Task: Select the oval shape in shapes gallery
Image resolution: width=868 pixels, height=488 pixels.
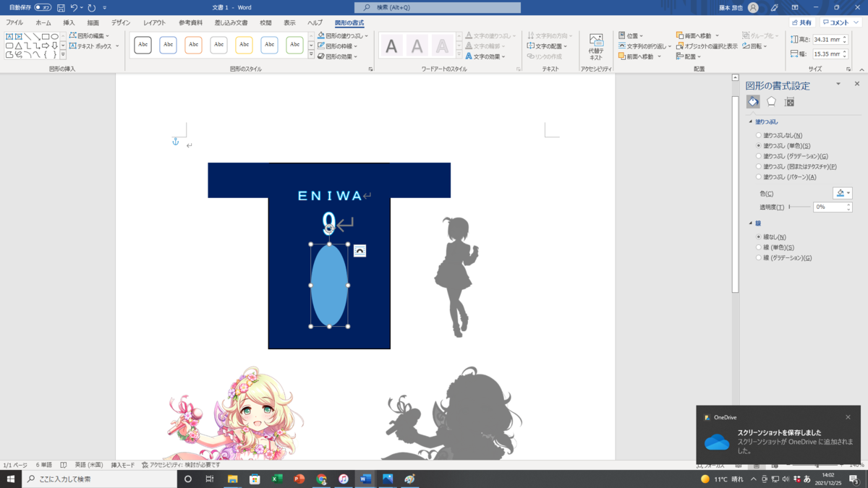Action: click(x=54, y=36)
